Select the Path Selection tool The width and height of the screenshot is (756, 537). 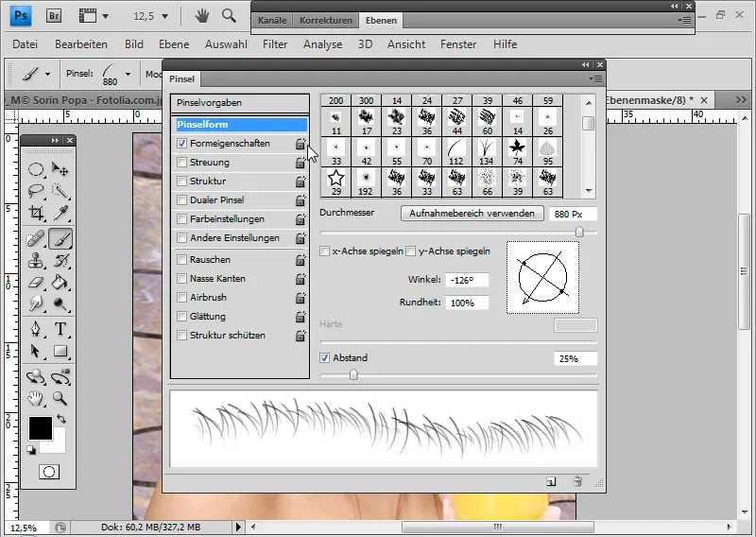coord(36,351)
